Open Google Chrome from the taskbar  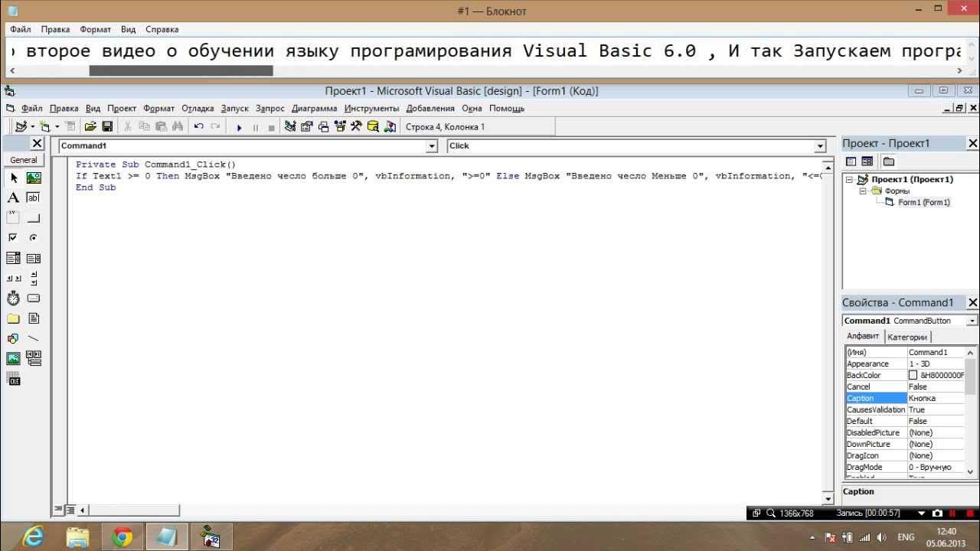122,537
